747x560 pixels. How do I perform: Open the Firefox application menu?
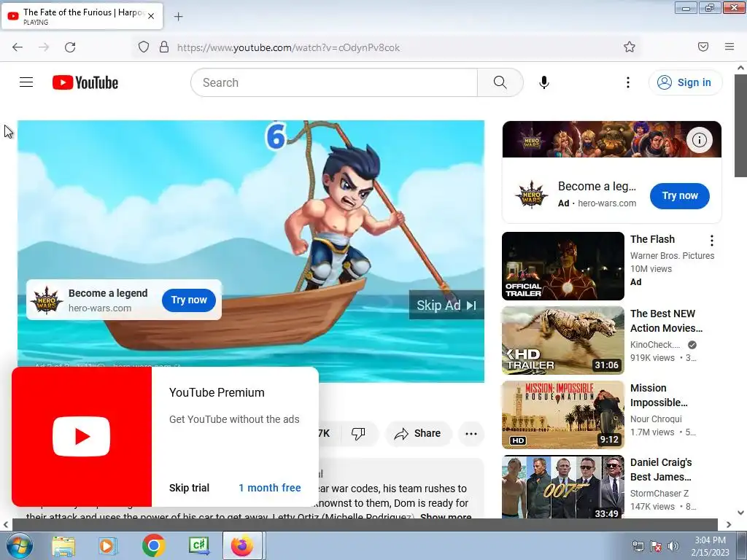pos(729,47)
